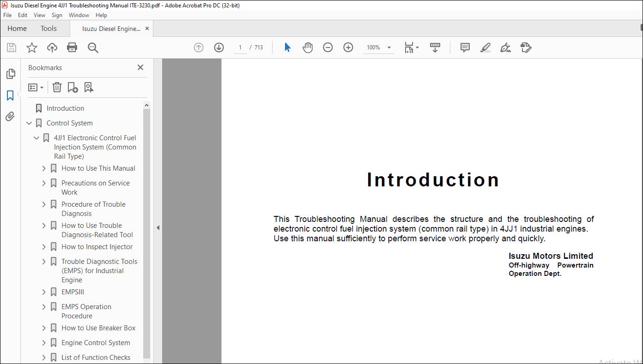Open the View menu
This screenshot has width=643, height=364.
40,15
